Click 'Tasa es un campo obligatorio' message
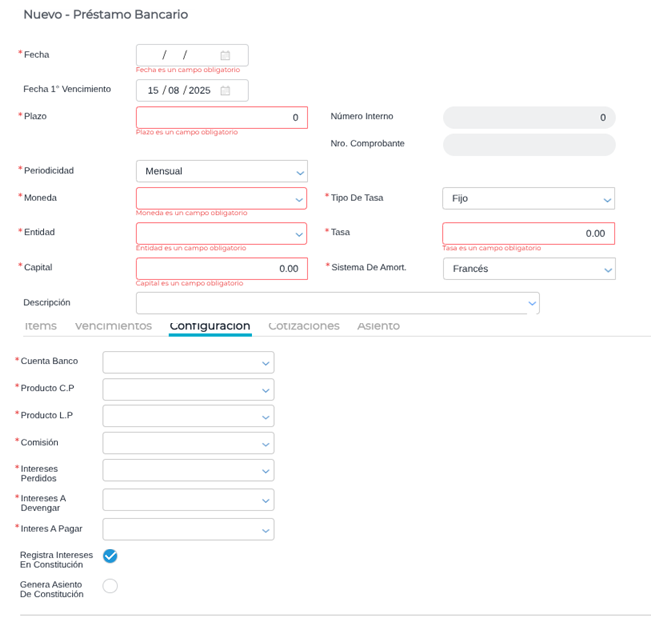The height and width of the screenshot is (621, 651). (x=492, y=248)
